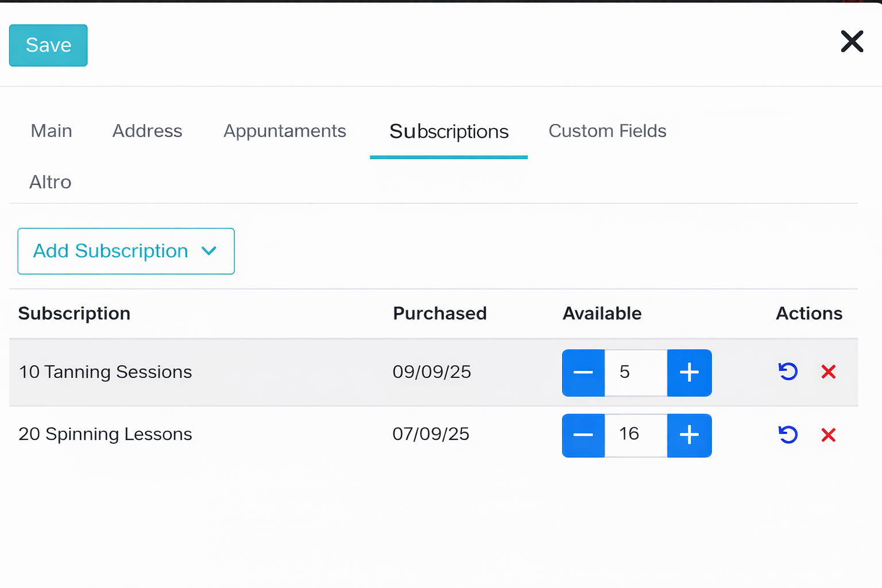Select the Address tab
882x588 pixels.
point(147,131)
